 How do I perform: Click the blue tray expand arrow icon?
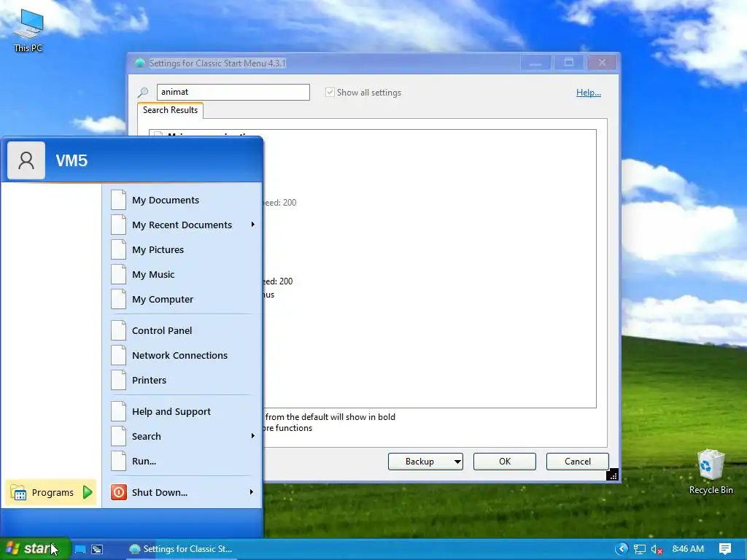coord(622,548)
